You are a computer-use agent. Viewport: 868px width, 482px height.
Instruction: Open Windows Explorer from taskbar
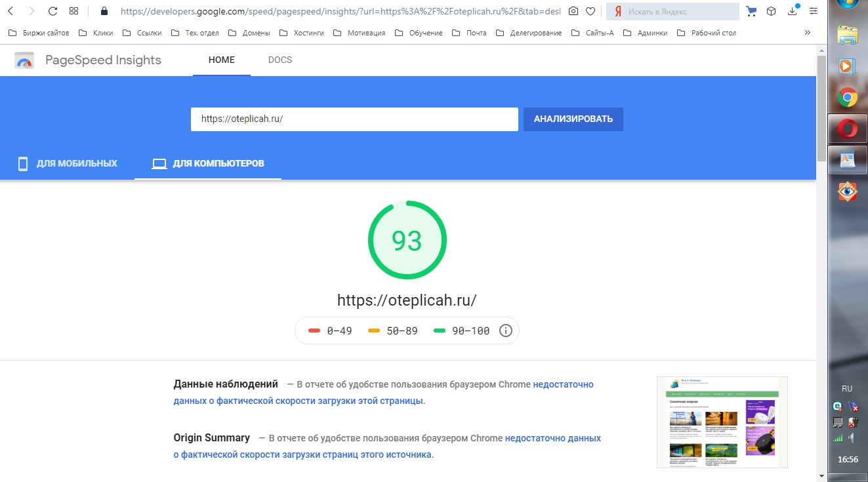click(x=847, y=36)
